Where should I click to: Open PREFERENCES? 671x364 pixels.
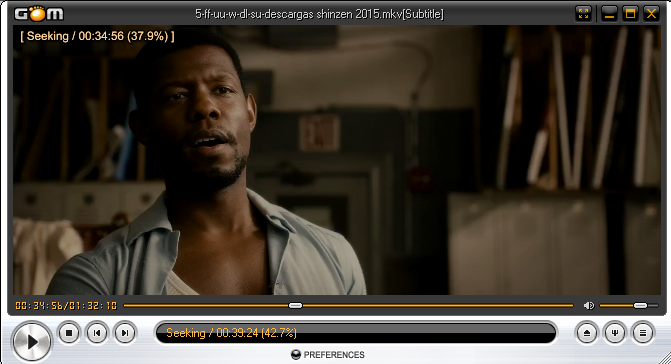pyautogui.click(x=328, y=355)
